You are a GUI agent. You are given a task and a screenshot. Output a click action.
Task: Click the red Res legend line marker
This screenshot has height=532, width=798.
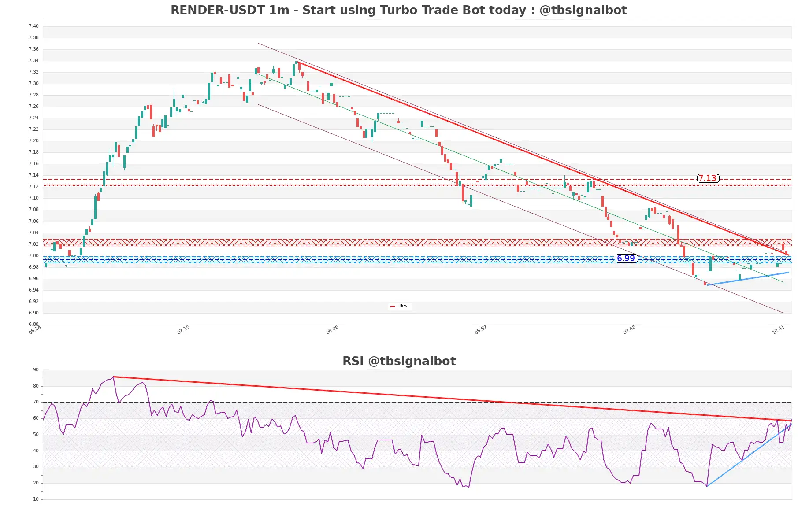393,306
